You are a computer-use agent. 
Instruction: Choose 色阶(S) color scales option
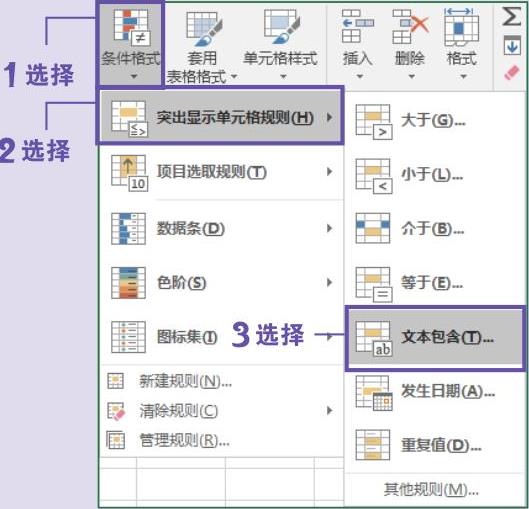(x=222, y=282)
